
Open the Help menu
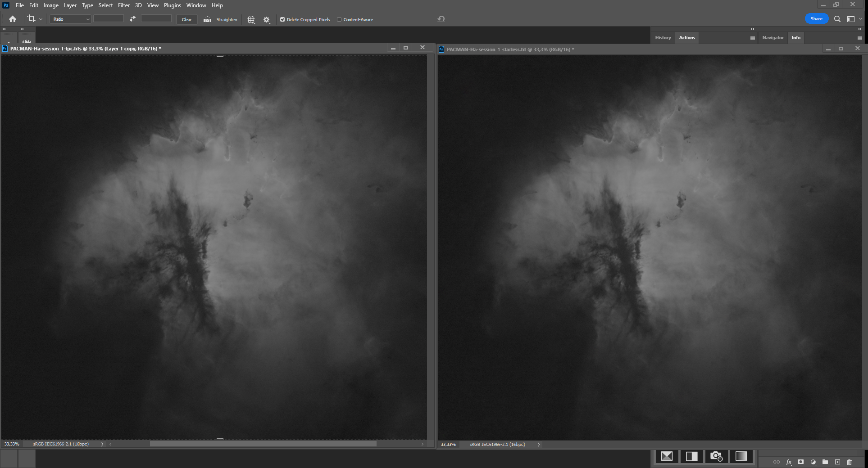(217, 5)
